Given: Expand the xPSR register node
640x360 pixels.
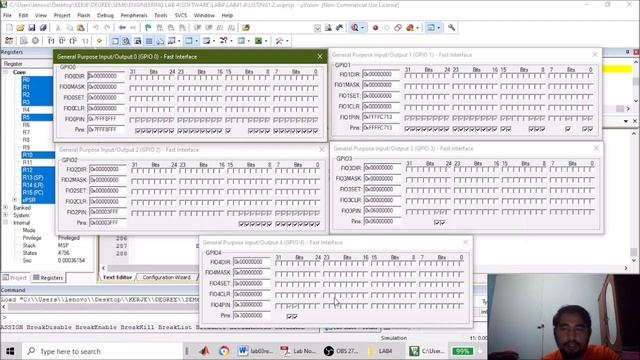Looking at the screenshot, I should (15, 200).
